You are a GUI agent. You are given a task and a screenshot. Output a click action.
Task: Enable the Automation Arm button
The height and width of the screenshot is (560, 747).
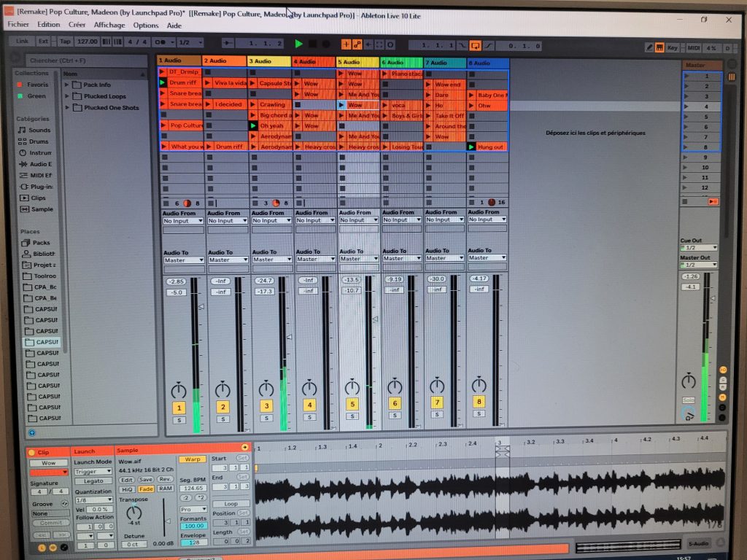click(x=357, y=44)
